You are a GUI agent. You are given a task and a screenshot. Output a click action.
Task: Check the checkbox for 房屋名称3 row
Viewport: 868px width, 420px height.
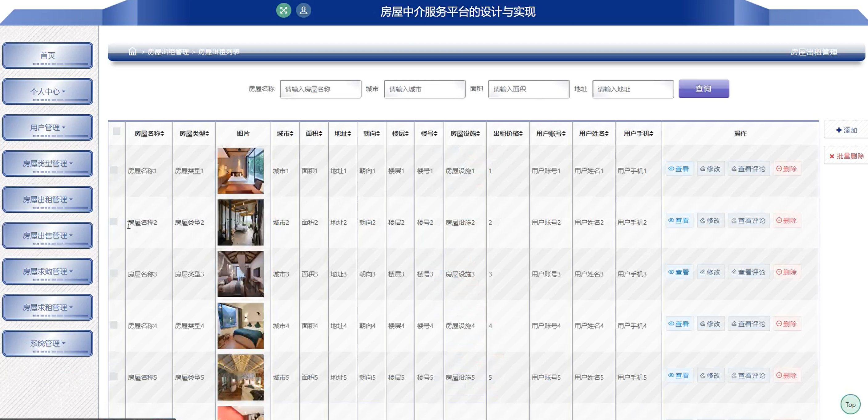tap(114, 273)
